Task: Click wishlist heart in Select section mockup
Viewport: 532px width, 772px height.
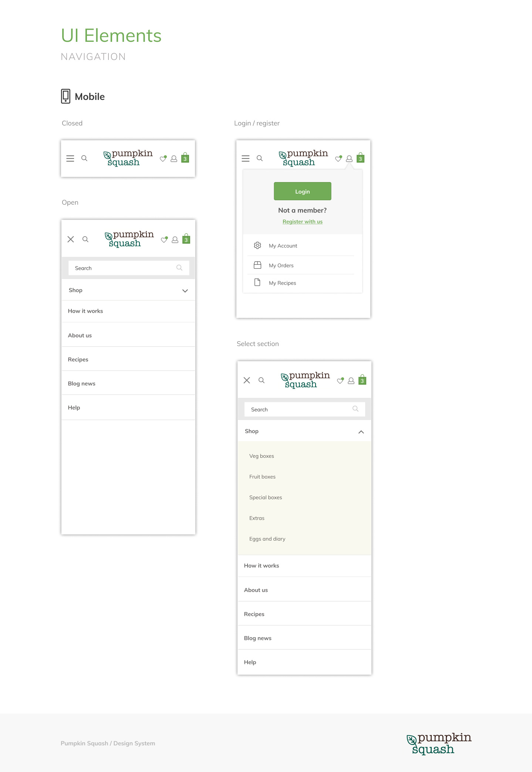Action: 340,380
